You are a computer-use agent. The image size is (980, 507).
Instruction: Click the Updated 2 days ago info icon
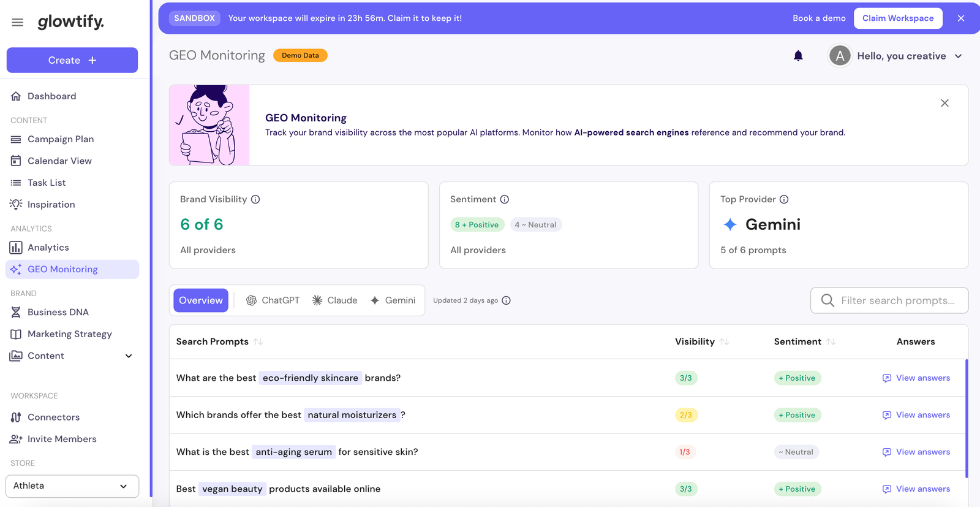(507, 300)
